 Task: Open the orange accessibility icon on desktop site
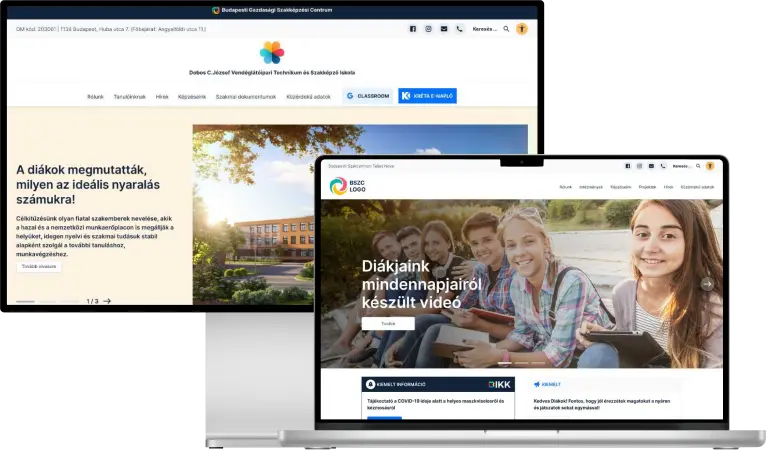click(x=521, y=30)
